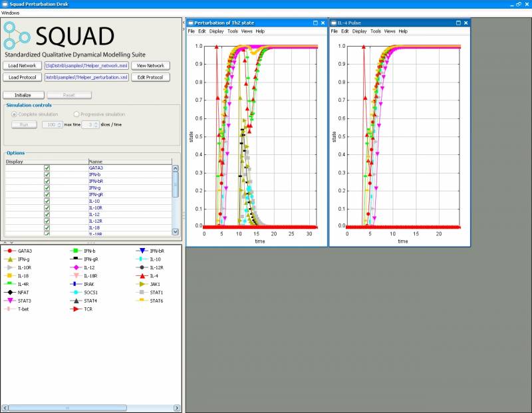
Task: Click the TCR red arrow legend marker
Action: pos(76,309)
